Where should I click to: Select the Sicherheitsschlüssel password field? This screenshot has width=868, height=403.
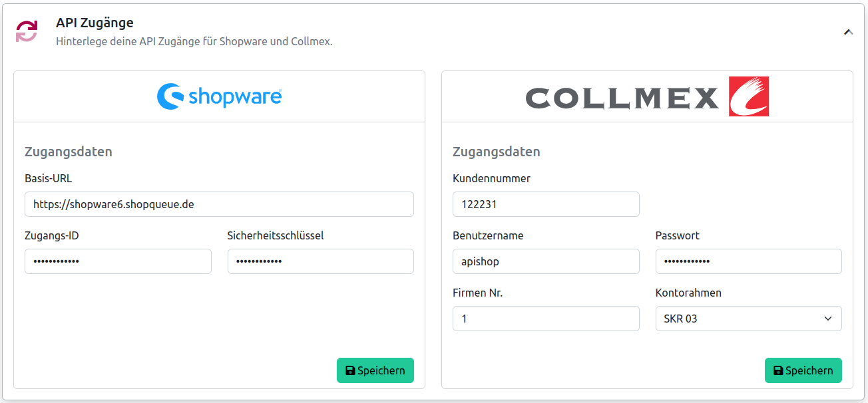[321, 261]
